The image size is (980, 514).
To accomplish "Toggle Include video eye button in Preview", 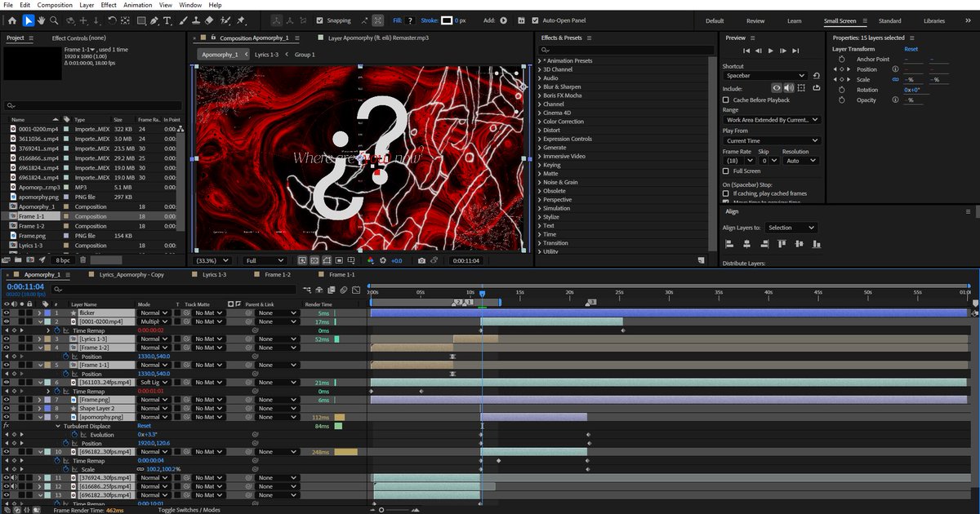I will [777, 88].
